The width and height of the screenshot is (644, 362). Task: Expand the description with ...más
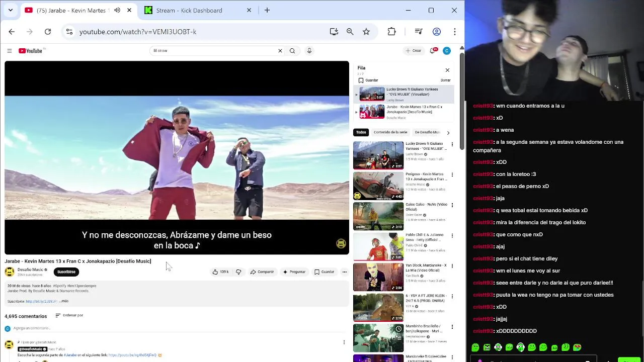click(x=64, y=301)
